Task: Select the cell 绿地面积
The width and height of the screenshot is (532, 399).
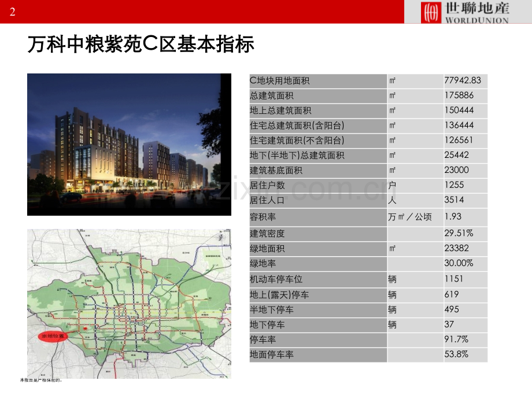Action: pos(318,249)
